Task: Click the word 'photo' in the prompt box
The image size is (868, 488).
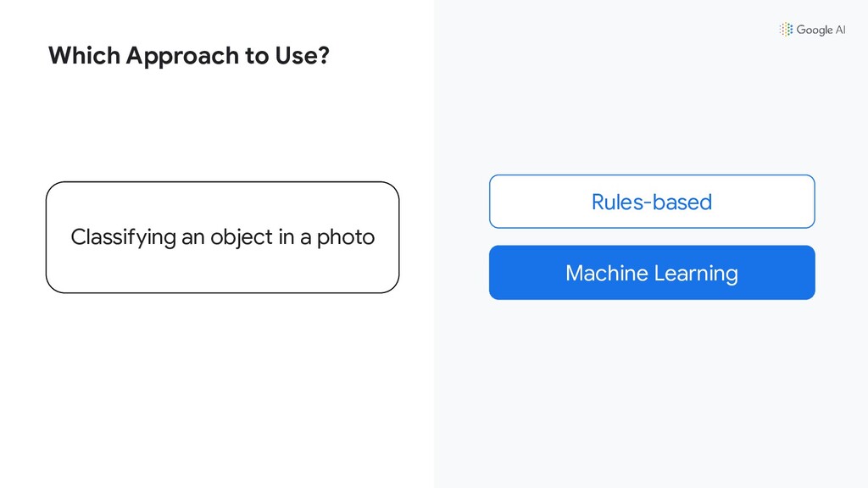Action: (x=346, y=237)
